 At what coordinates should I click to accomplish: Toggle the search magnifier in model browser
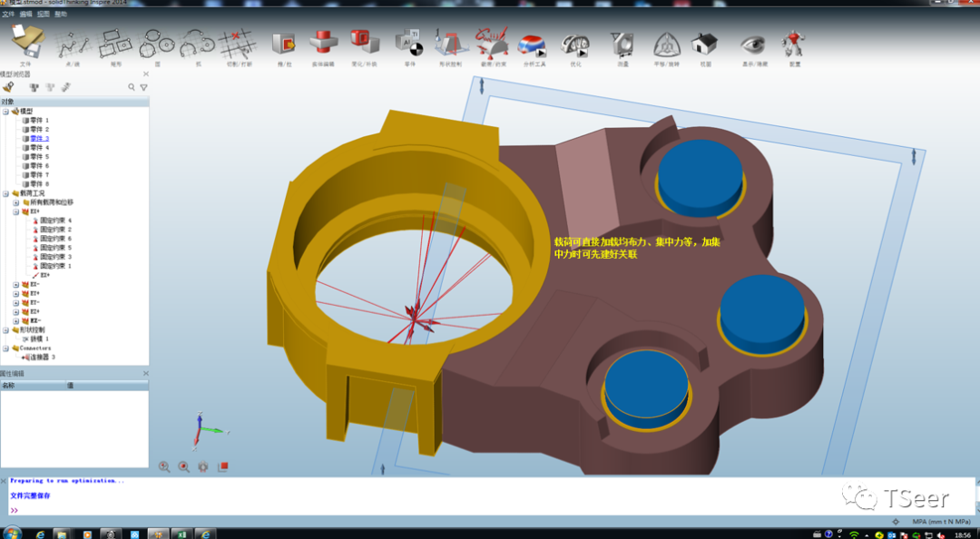point(132,86)
